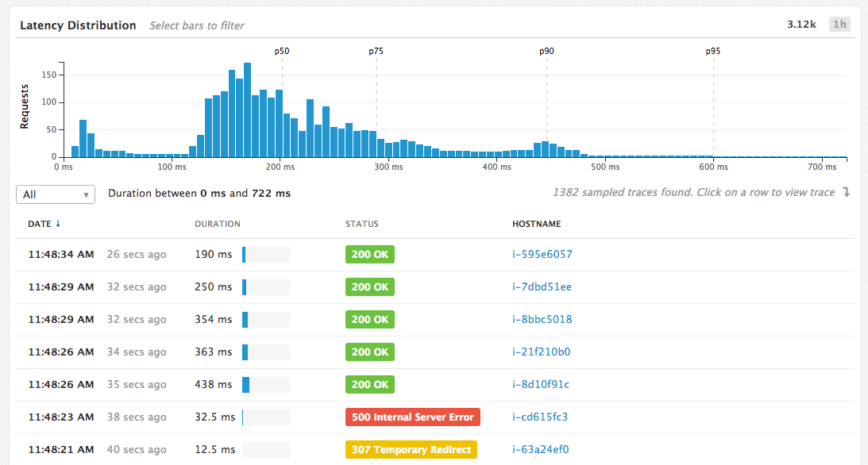The width and height of the screenshot is (868, 465).
Task: Click the p75 percentile marker on the histogram
Action: point(375,51)
